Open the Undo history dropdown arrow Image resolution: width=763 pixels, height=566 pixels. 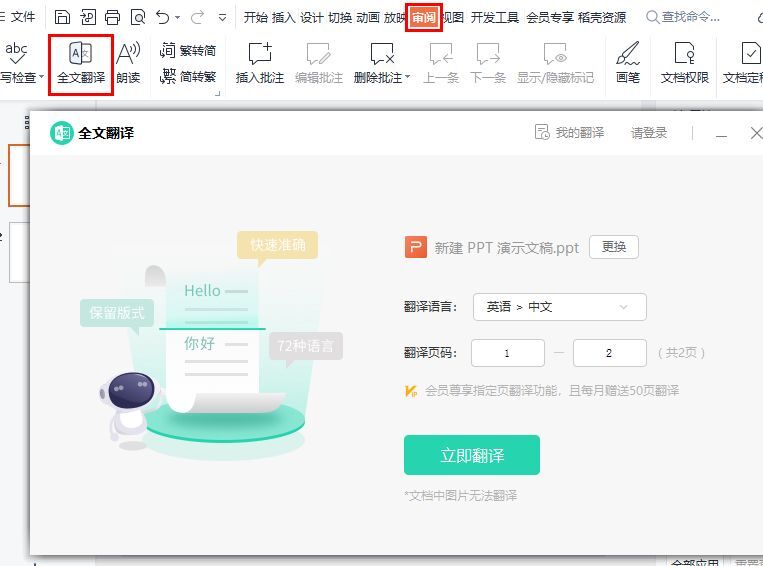(x=178, y=18)
